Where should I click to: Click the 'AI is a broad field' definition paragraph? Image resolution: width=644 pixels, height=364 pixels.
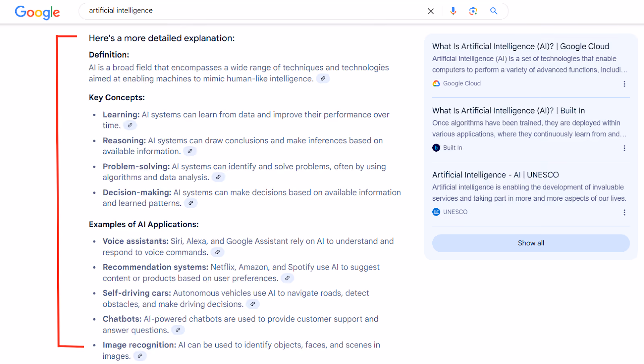(239, 73)
